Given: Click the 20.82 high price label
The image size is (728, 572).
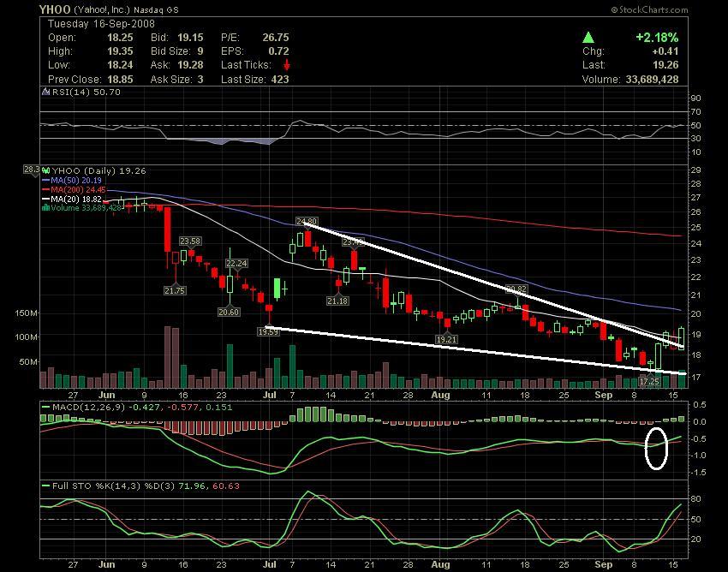Looking at the screenshot, I should coord(516,289).
